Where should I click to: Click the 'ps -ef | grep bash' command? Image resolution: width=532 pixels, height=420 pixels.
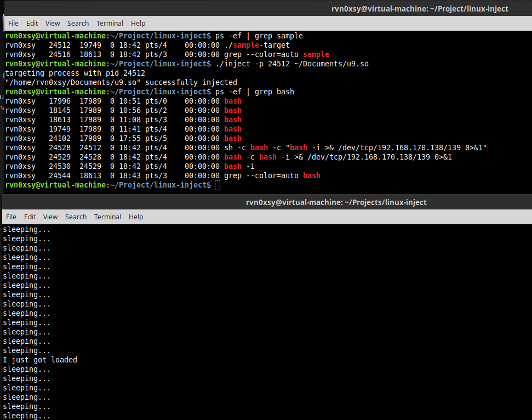click(x=255, y=92)
